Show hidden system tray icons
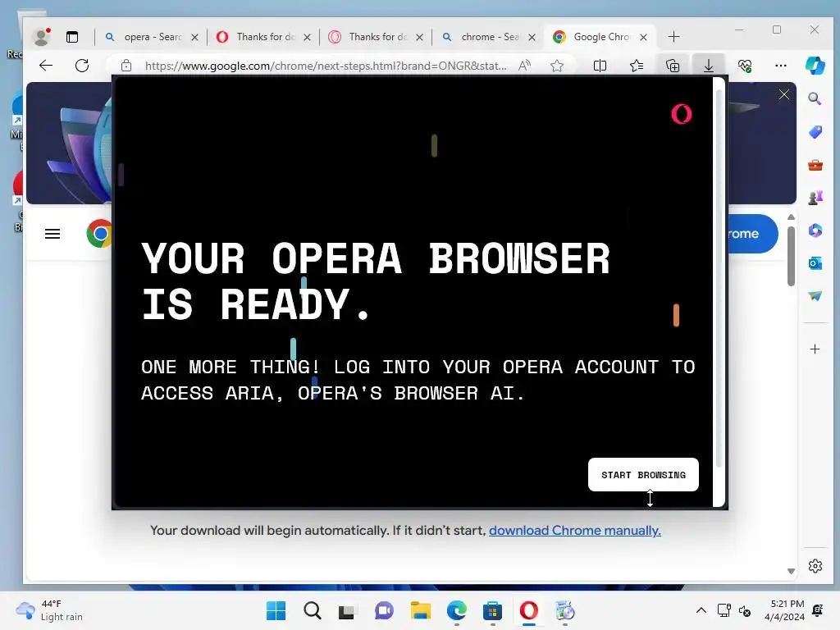The image size is (840, 630). (701, 610)
